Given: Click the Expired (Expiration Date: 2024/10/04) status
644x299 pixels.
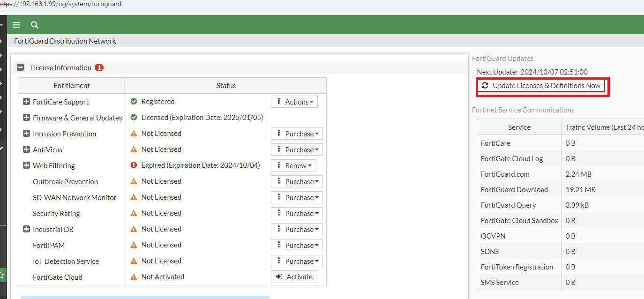Looking at the screenshot, I should (201, 165).
